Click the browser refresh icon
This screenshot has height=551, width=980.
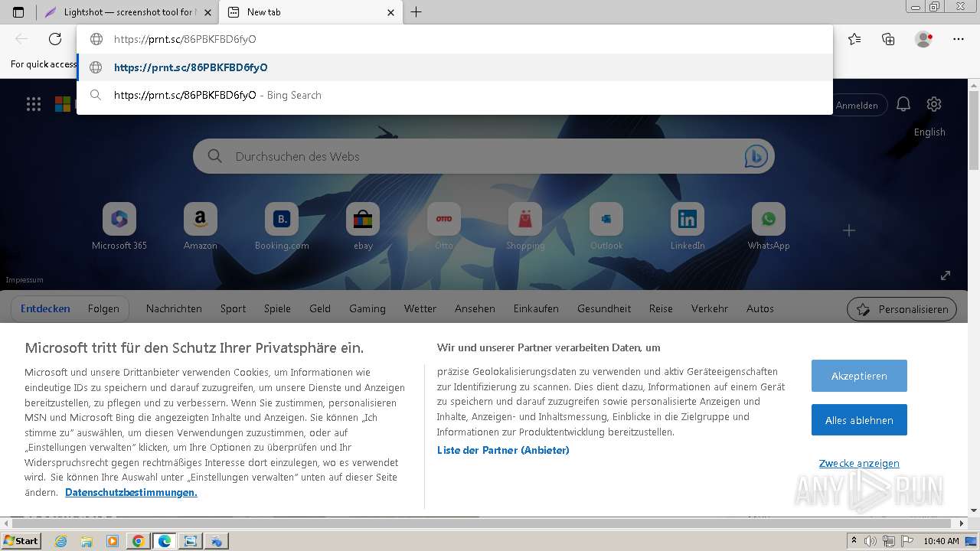click(55, 39)
